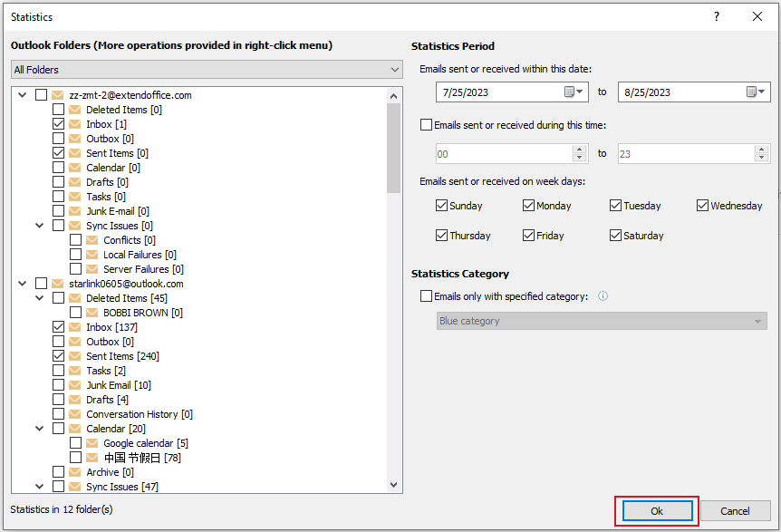The height and width of the screenshot is (532, 781).
Task: Decrease the end hour 23 spinner
Action: (761, 158)
